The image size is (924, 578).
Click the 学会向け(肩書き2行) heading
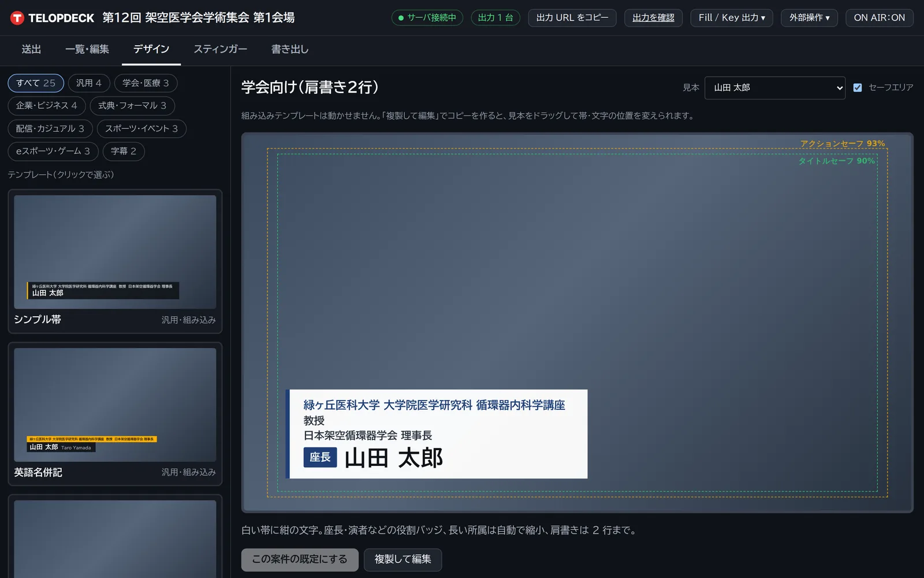click(310, 87)
